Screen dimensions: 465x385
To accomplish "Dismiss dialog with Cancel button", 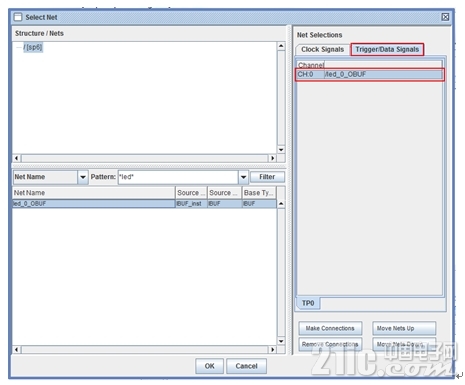I will (246, 366).
